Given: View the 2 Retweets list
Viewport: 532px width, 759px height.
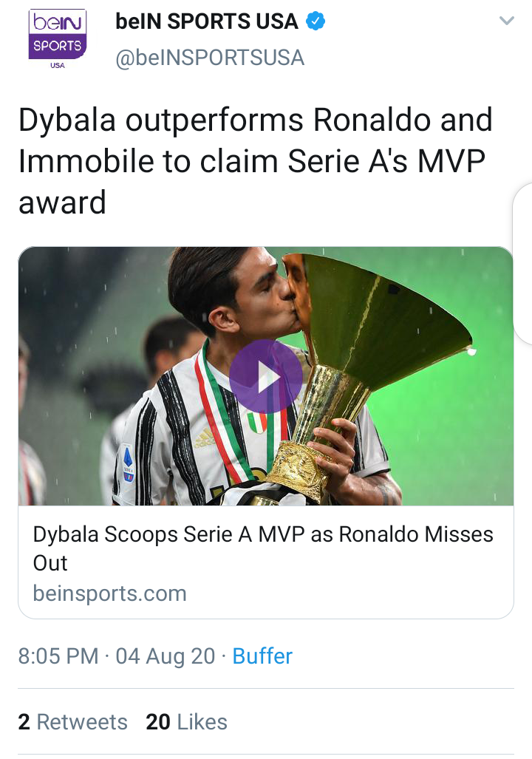Looking at the screenshot, I should tap(73, 722).
